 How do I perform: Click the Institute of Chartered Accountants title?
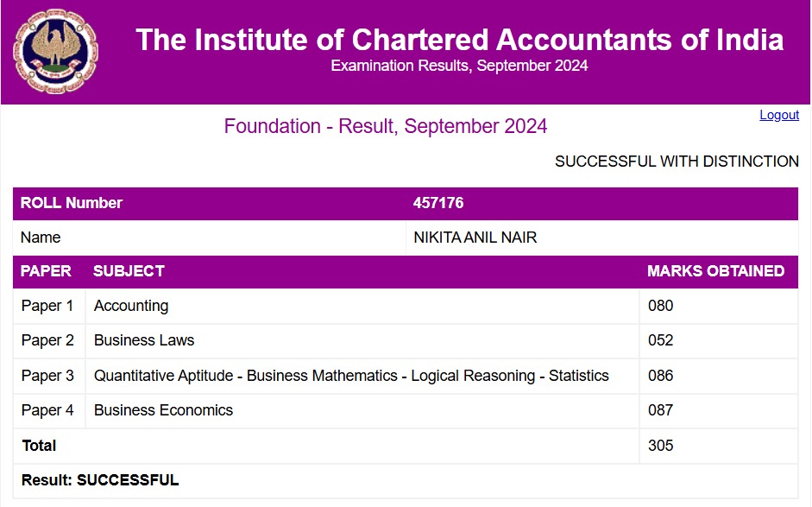point(459,40)
